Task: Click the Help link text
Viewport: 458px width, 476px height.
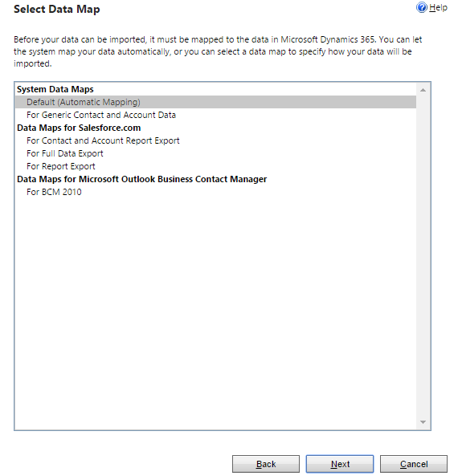Action: tap(438, 7)
